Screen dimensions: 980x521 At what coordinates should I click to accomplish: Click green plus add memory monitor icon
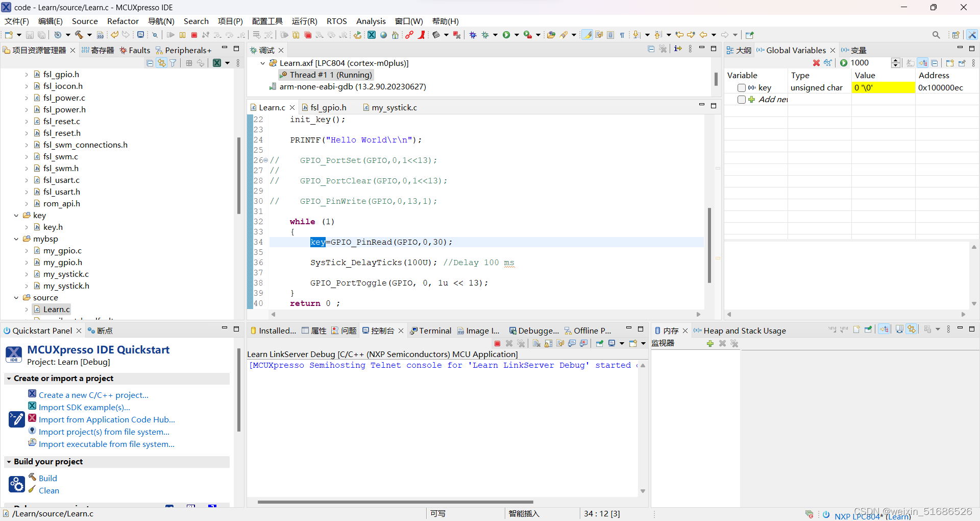(x=710, y=343)
